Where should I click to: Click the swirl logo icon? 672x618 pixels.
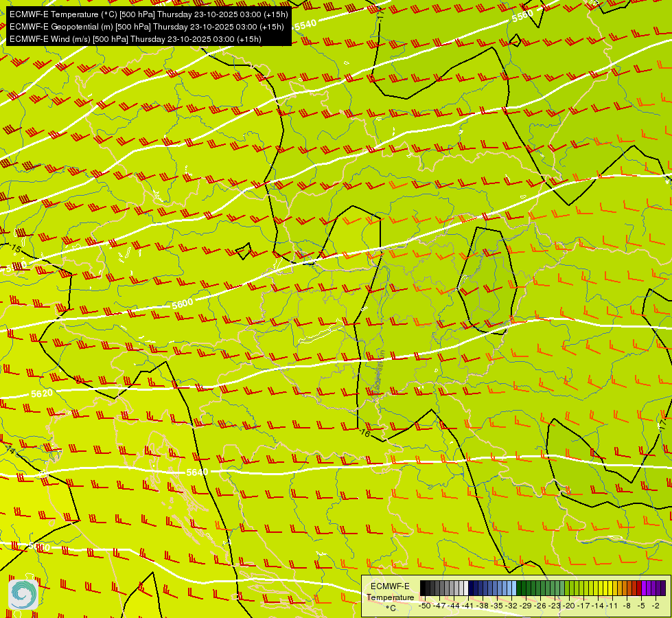click(x=23, y=594)
